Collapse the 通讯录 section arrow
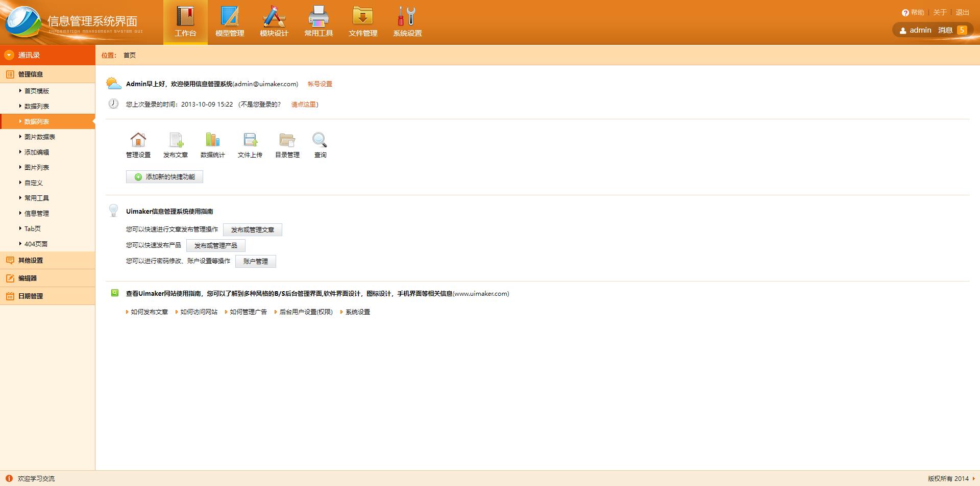This screenshot has height=486, width=980. (x=9, y=55)
